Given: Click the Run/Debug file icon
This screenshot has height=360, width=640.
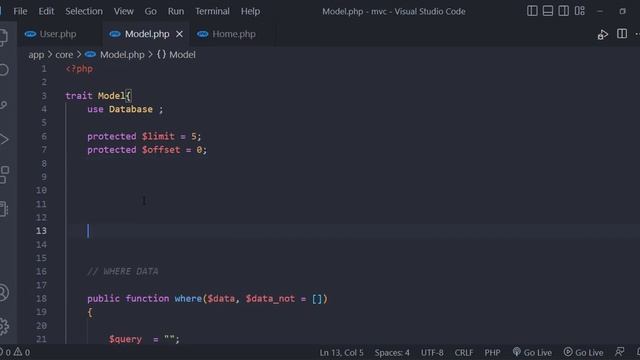Looking at the screenshot, I should 602,34.
